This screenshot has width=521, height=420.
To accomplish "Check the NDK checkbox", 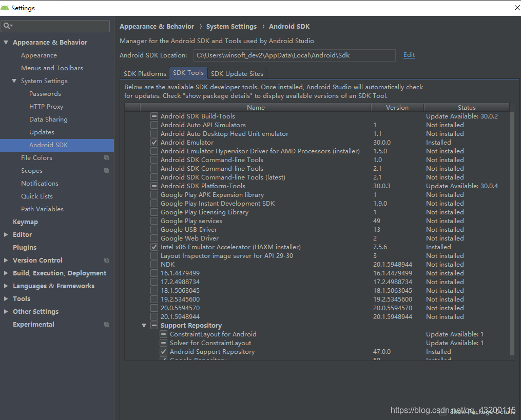I will point(154,264).
